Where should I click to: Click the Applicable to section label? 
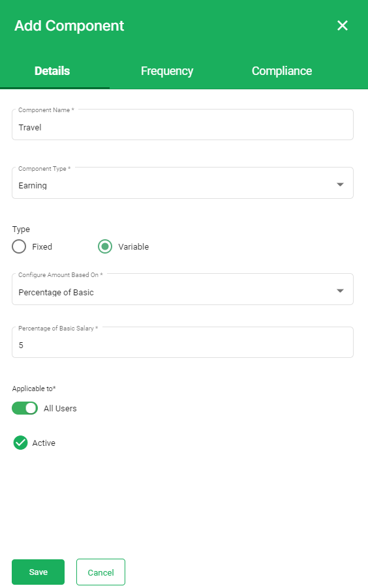pos(34,389)
